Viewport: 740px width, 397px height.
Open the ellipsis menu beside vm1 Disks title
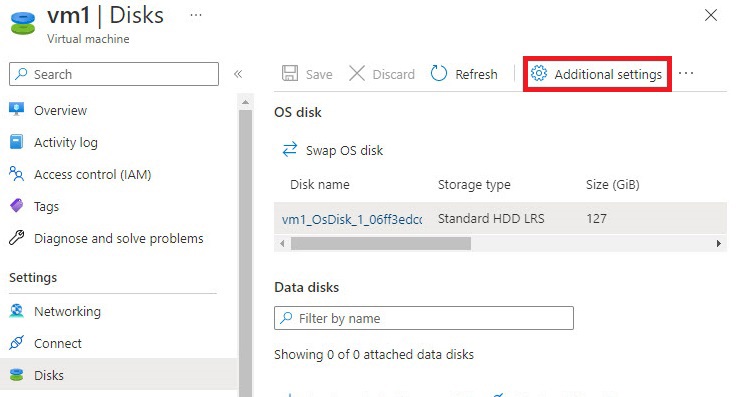click(196, 15)
